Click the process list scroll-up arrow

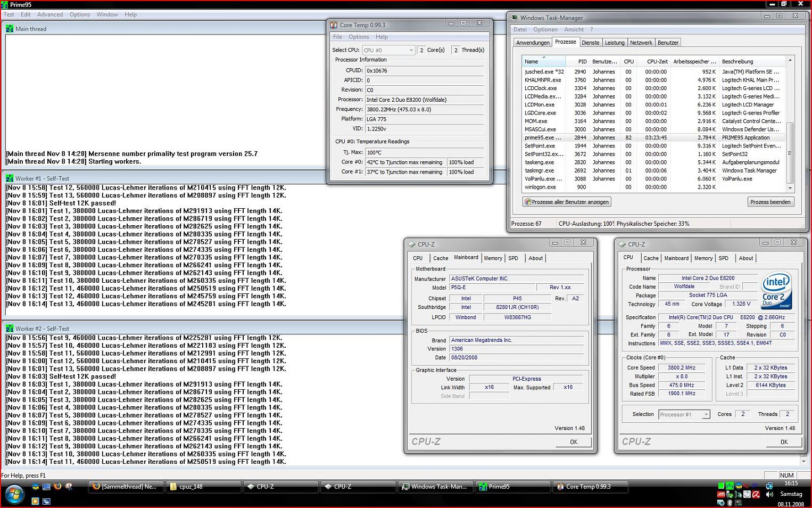click(x=790, y=60)
